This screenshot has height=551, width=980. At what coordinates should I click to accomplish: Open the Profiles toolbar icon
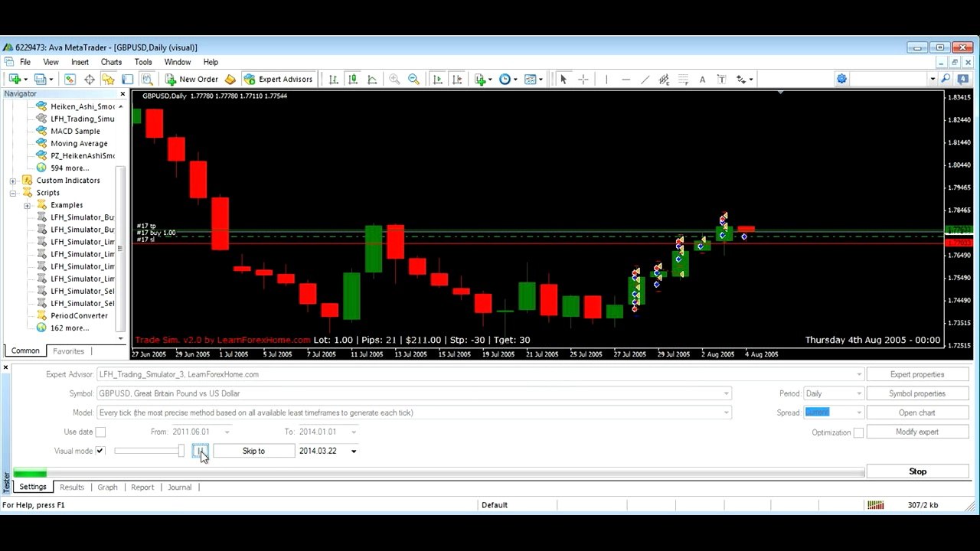click(x=41, y=79)
